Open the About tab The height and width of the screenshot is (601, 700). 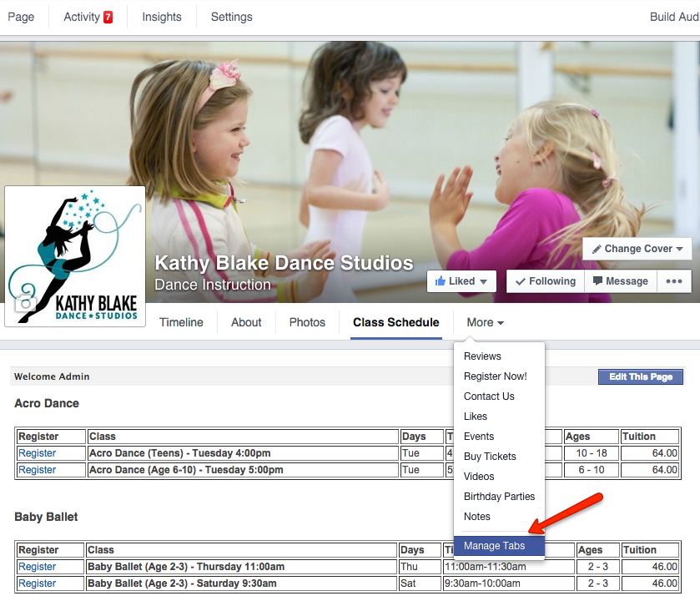pyautogui.click(x=246, y=322)
